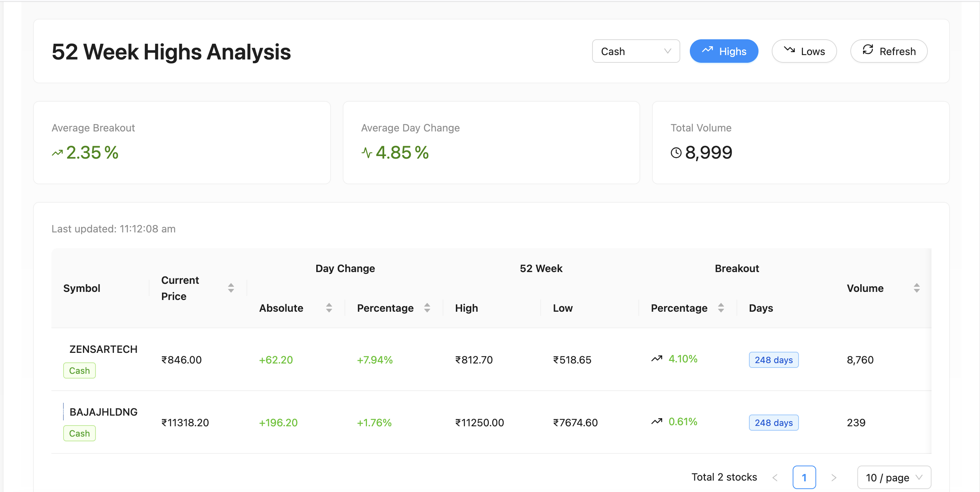Image resolution: width=980 pixels, height=492 pixels.
Task: Click the Cash tag under BAJAJHLDNG
Action: click(x=79, y=433)
